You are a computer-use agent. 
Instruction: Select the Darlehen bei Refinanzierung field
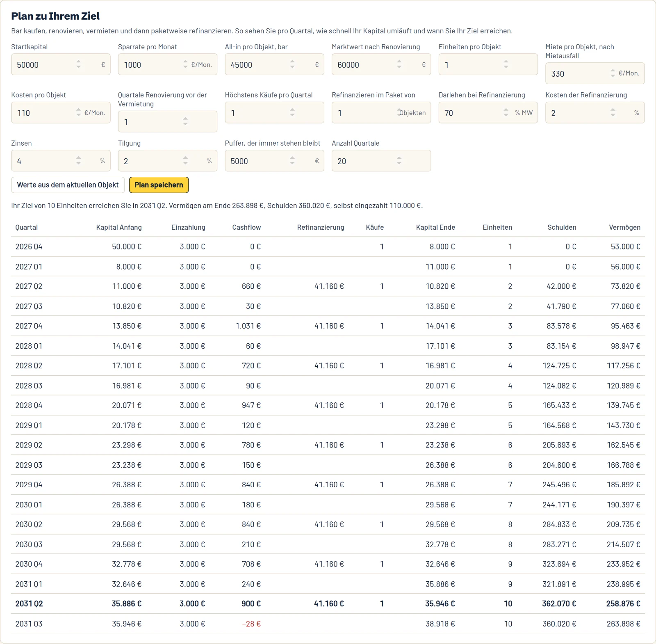[x=488, y=112]
